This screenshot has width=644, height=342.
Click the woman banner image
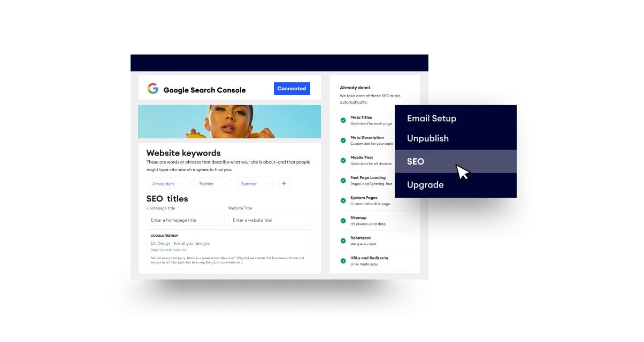click(229, 121)
